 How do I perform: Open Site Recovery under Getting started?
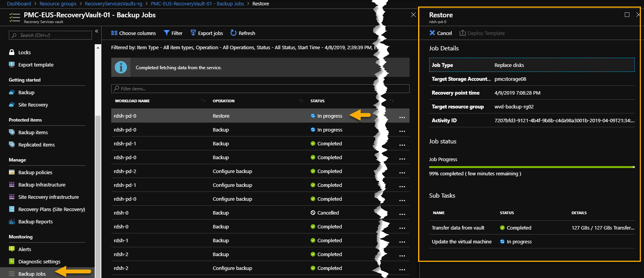33,105
